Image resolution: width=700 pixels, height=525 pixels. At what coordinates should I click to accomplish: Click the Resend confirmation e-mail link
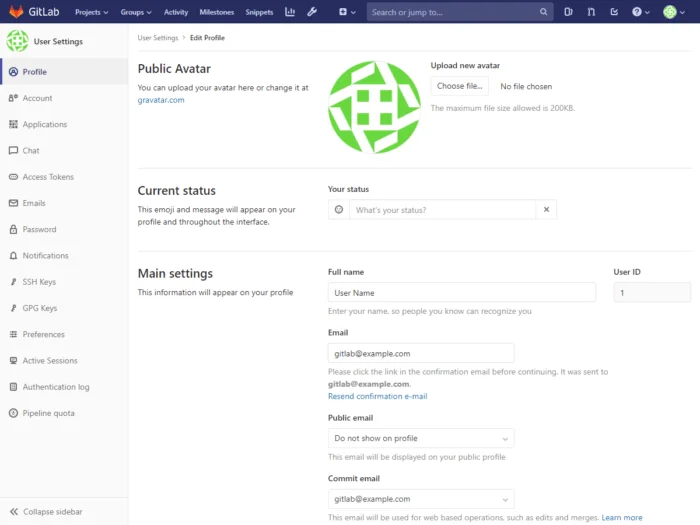(x=377, y=396)
